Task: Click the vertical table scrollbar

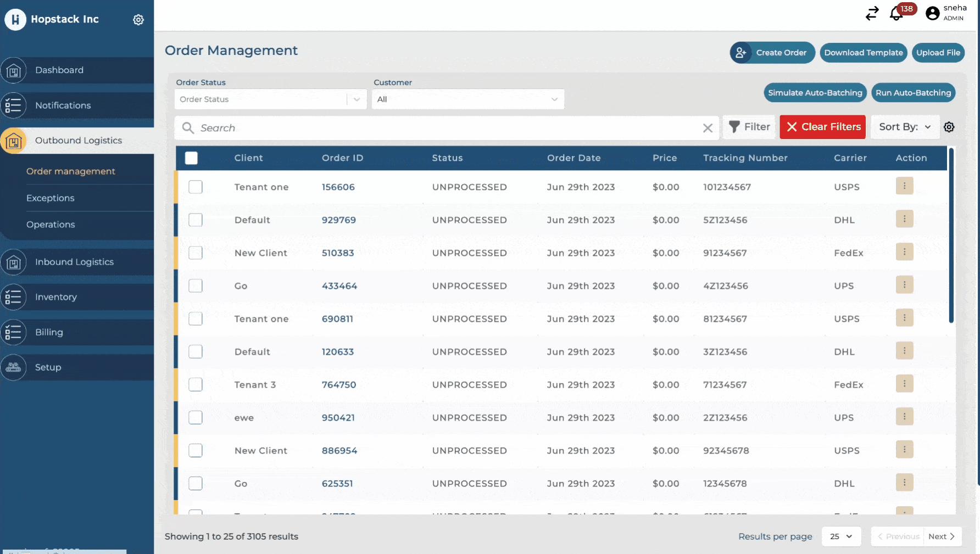Action: tap(951, 236)
